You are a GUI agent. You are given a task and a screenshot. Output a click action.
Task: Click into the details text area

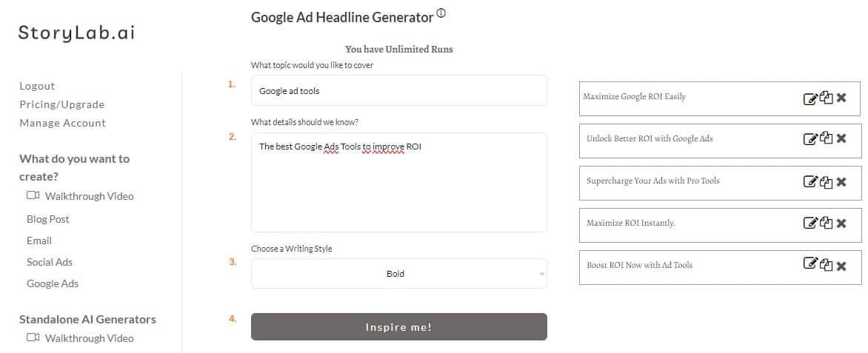pyautogui.click(x=399, y=182)
